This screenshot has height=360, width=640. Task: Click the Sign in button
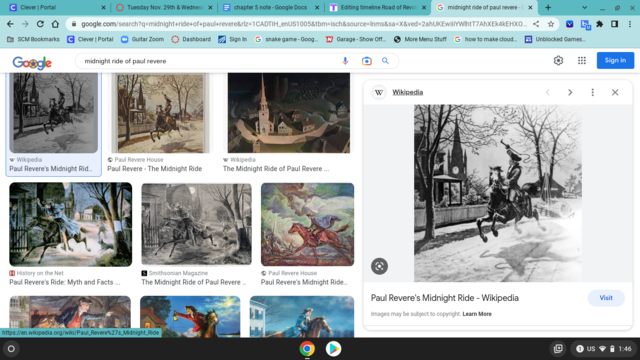pos(615,60)
